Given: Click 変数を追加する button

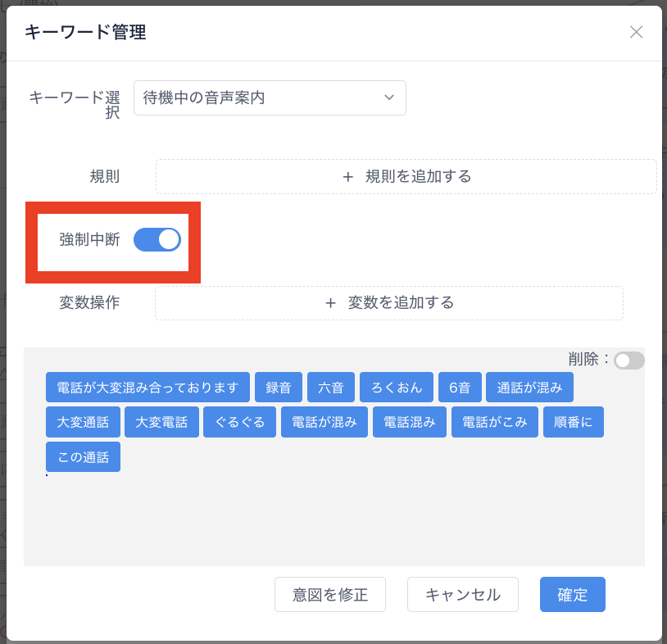Looking at the screenshot, I should click(x=388, y=302).
